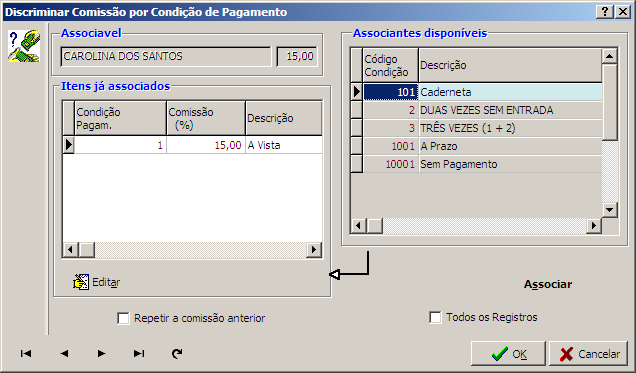Enable Repetir a comissão anterior checkbox

coord(123,318)
